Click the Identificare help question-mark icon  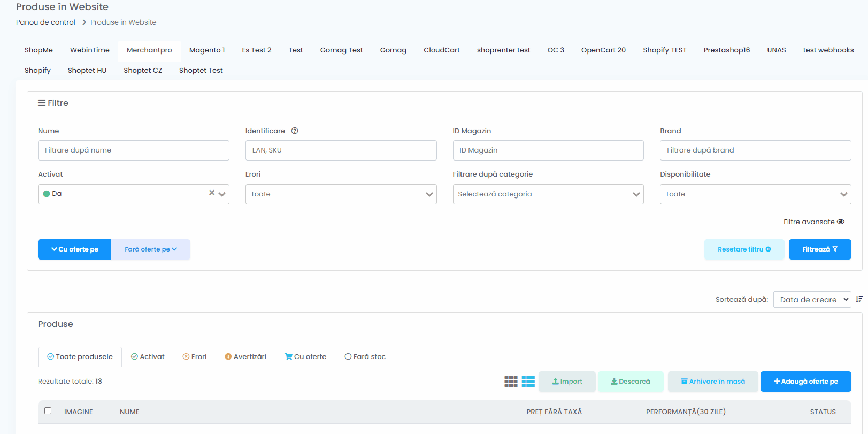coord(295,131)
